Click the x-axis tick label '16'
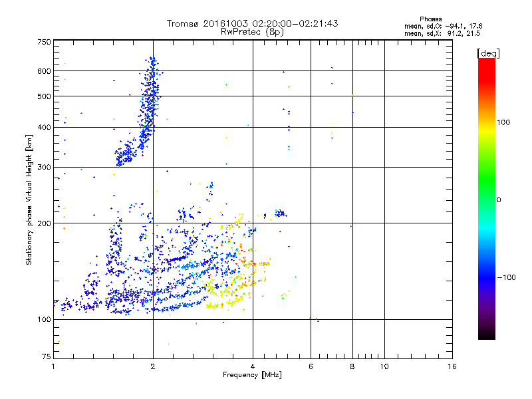 (x=452, y=366)
